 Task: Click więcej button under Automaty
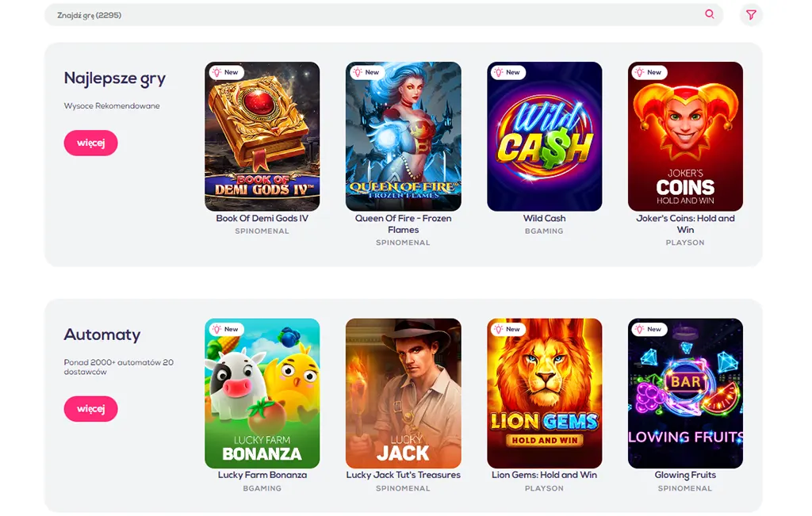point(90,409)
